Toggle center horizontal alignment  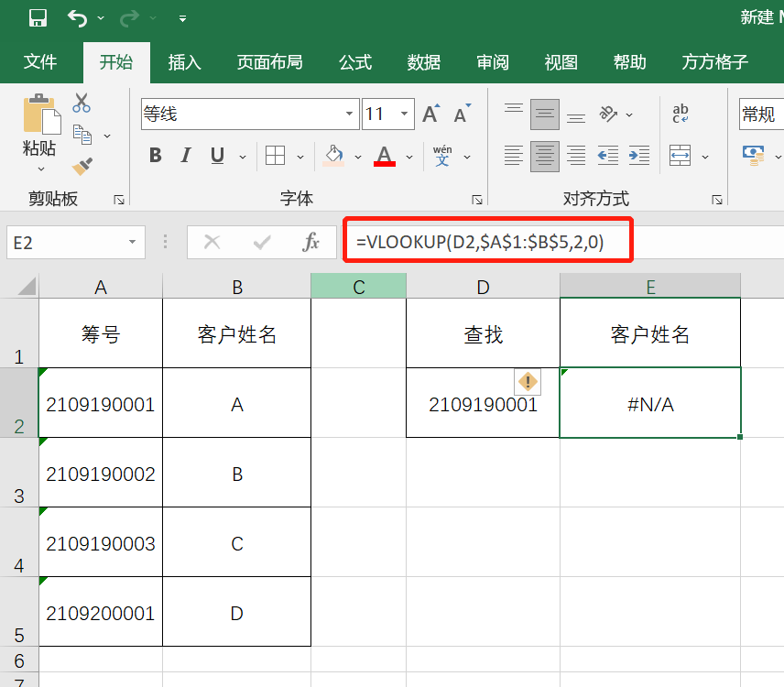[x=545, y=155]
